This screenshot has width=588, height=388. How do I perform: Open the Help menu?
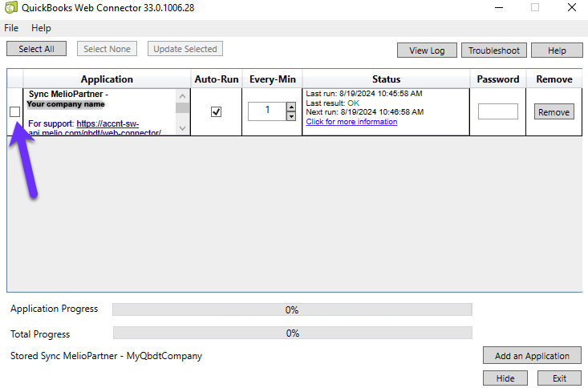pyautogui.click(x=41, y=28)
